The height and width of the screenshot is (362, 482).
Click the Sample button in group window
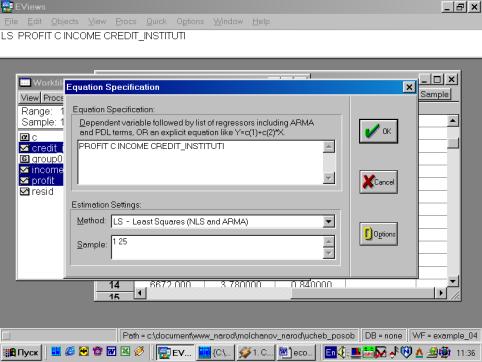point(434,94)
